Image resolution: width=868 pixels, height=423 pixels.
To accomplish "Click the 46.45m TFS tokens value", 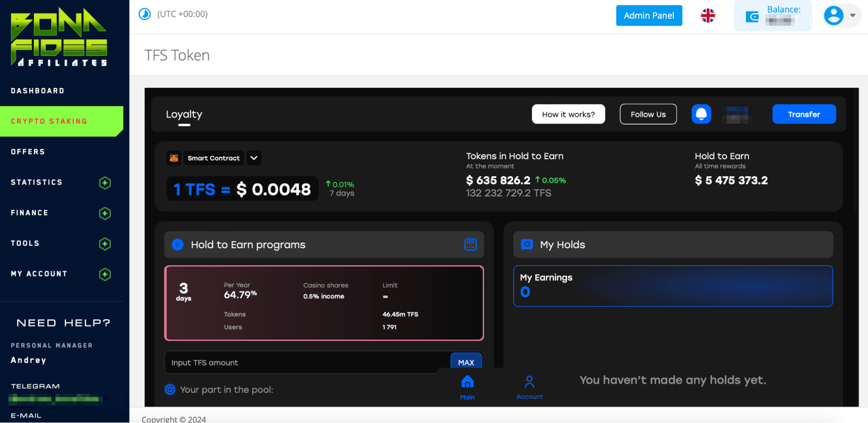I will 400,314.
